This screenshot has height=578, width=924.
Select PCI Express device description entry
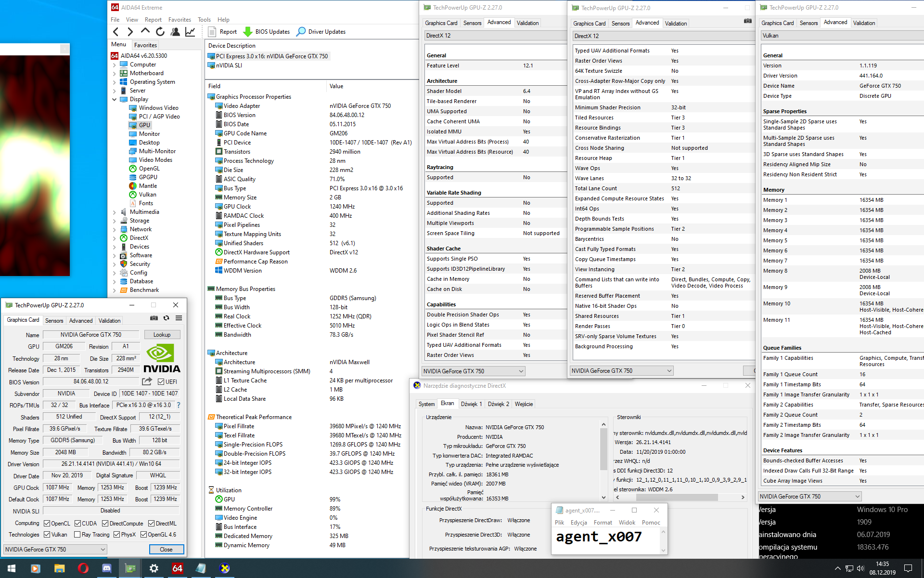268,56
